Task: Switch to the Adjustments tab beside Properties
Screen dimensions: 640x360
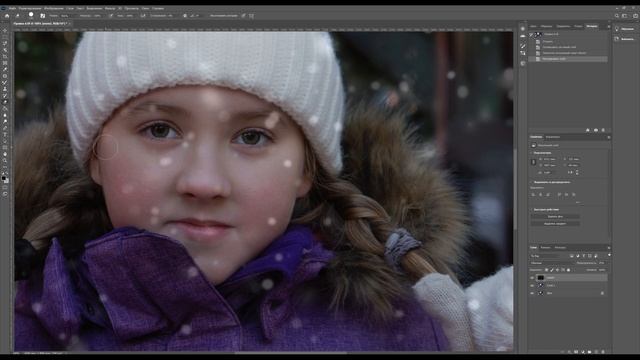Action: pos(553,137)
